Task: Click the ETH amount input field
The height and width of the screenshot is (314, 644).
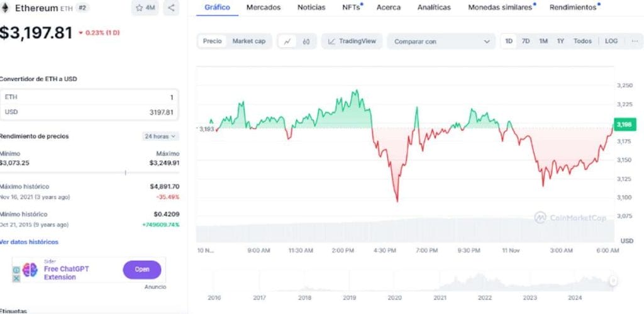Action: click(x=89, y=98)
